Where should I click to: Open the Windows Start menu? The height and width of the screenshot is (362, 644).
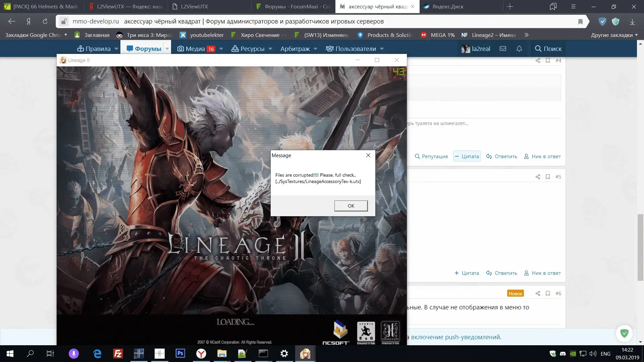pyautogui.click(x=10, y=354)
